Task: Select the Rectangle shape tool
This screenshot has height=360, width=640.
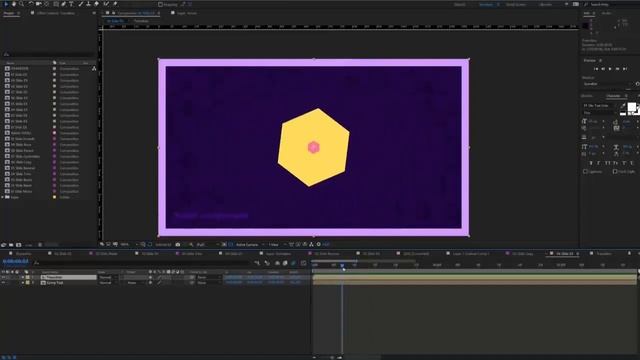Action: coord(56,4)
